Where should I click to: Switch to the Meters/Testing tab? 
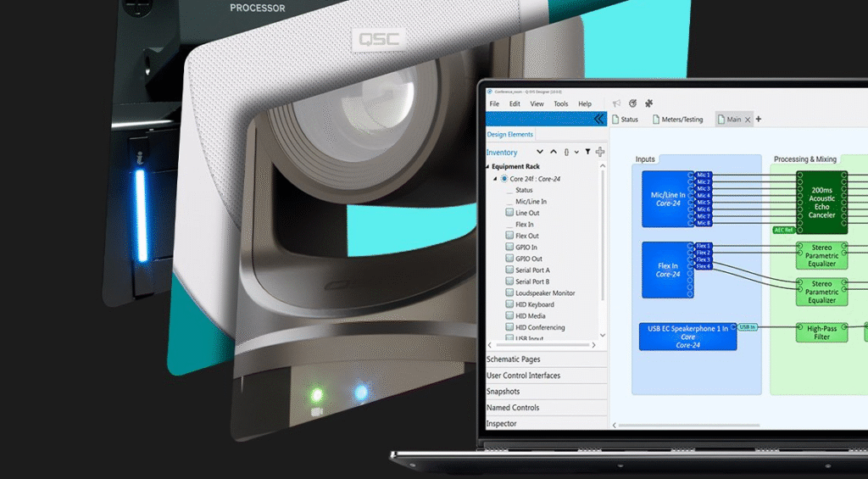pos(677,120)
